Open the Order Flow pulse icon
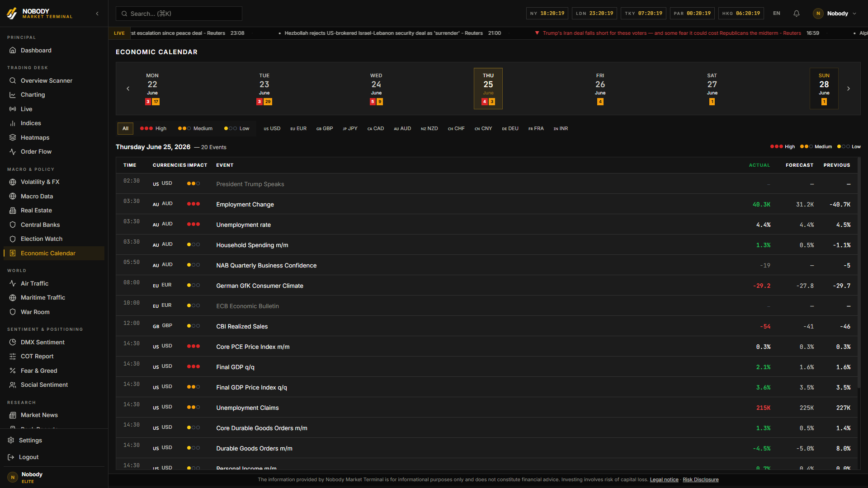 [x=13, y=152]
